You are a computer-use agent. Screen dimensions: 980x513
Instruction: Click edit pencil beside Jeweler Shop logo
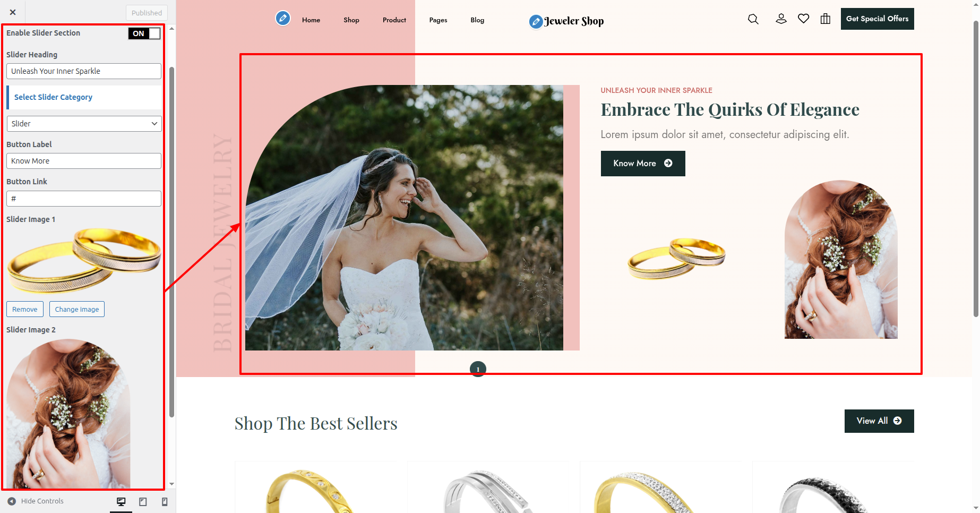(536, 22)
